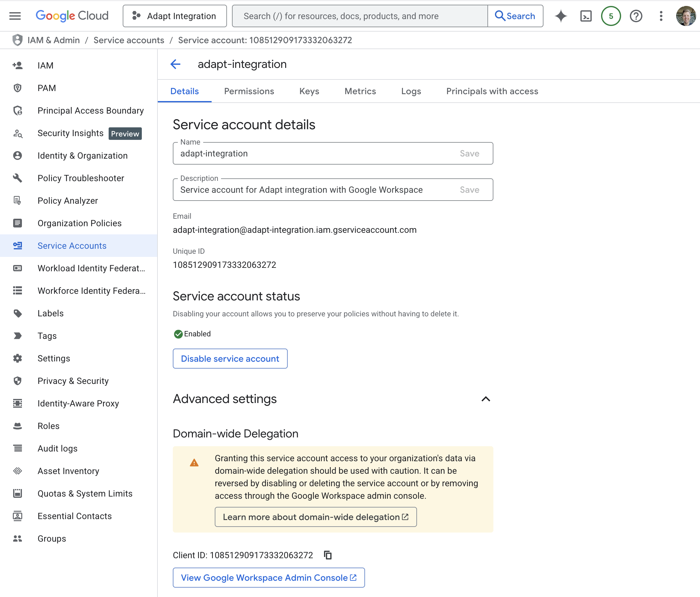Click Disable service account
The width and height of the screenshot is (700, 597).
point(230,359)
